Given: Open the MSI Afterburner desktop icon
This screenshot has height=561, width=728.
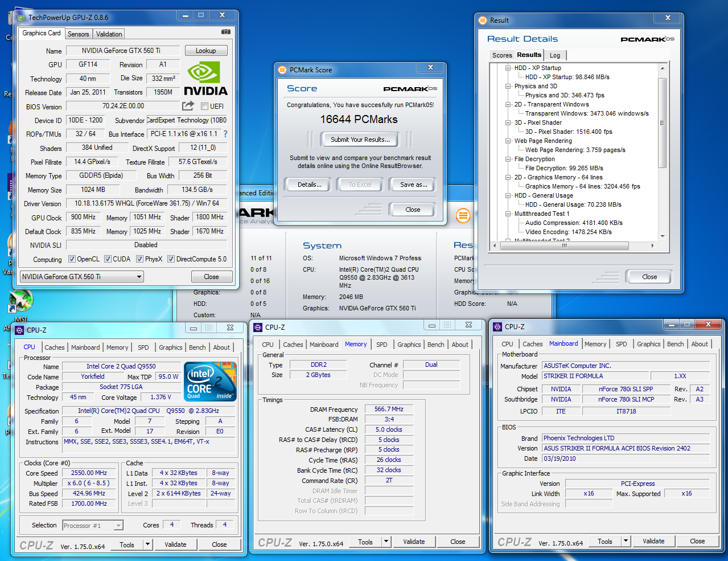Looking at the screenshot, I should [21, 302].
